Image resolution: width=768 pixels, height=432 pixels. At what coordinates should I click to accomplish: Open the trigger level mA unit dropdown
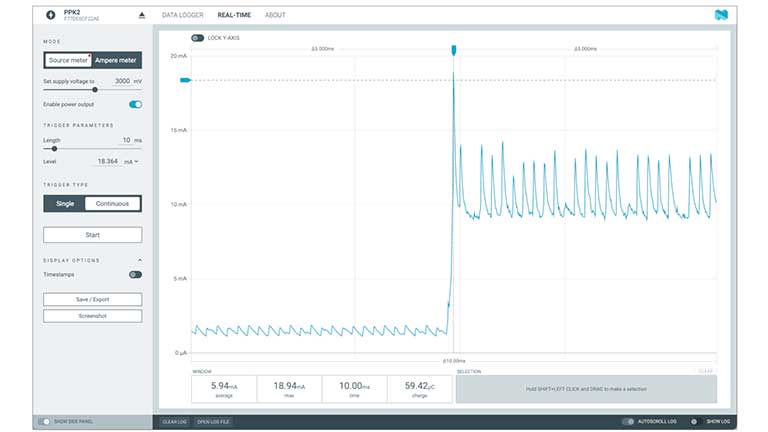pyautogui.click(x=131, y=162)
